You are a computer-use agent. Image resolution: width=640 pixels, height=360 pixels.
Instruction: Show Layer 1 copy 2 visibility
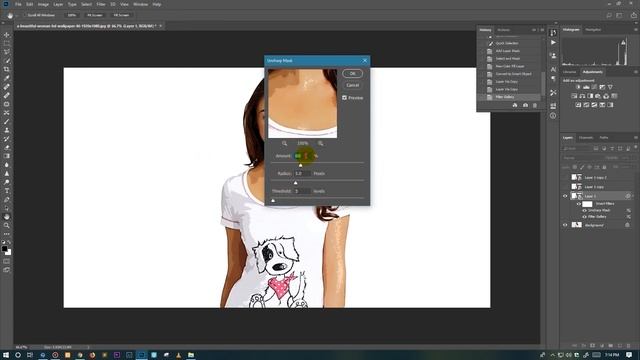pos(565,178)
